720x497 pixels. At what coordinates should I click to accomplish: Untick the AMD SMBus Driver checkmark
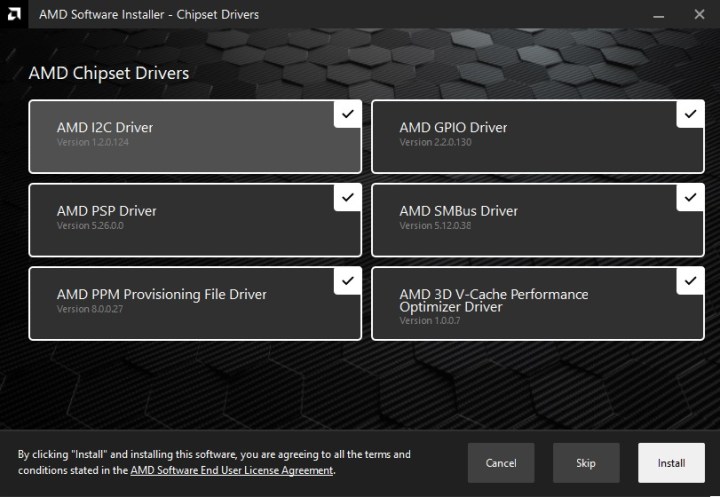(690, 198)
